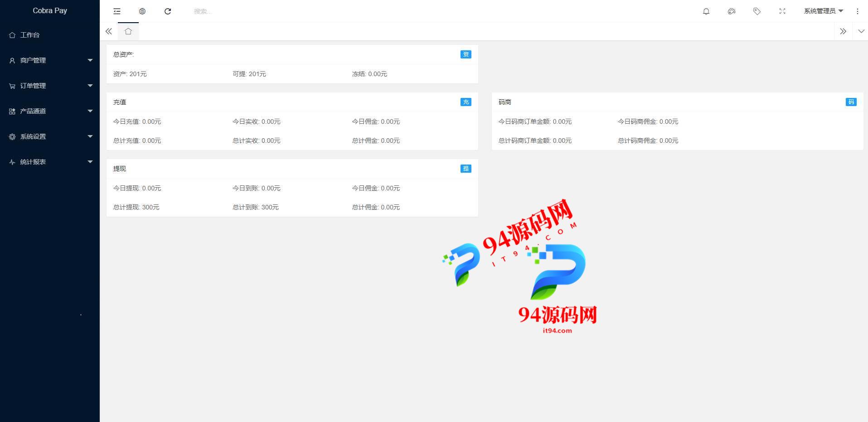
Task: Collapse the sidebar with the menu fold icon
Action: pyautogui.click(x=117, y=11)
